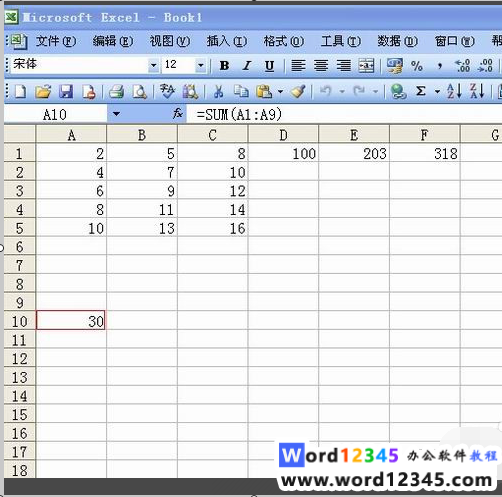Click the Name Box showing A10

[x=55, y=114]
